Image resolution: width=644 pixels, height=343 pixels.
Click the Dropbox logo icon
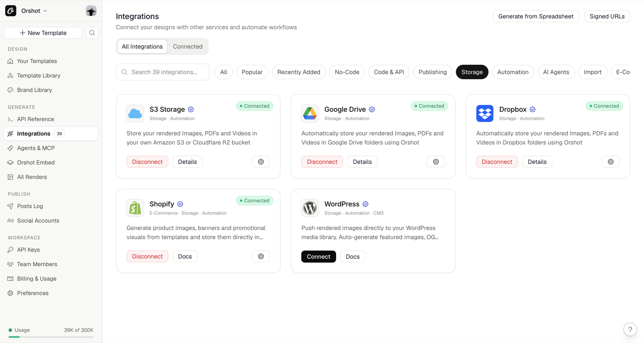point(485,113)
